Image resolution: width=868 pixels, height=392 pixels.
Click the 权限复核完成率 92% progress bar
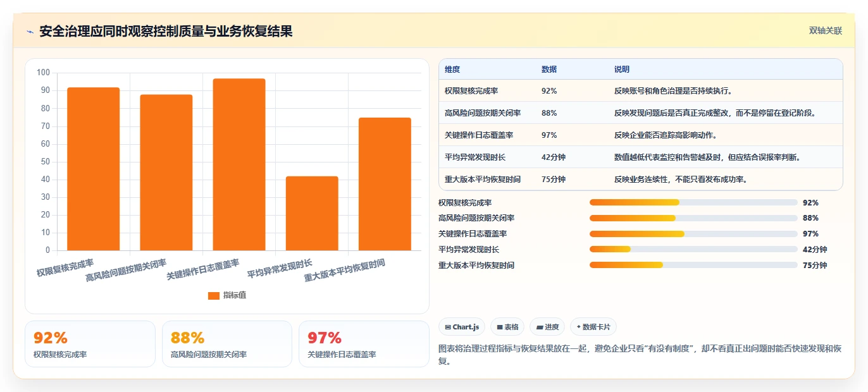(x=693, y=202)
